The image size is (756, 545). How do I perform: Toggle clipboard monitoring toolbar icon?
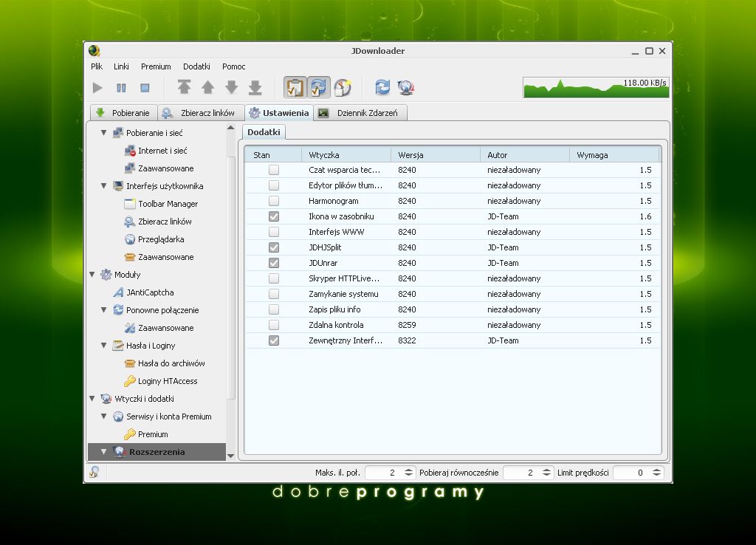295,87
